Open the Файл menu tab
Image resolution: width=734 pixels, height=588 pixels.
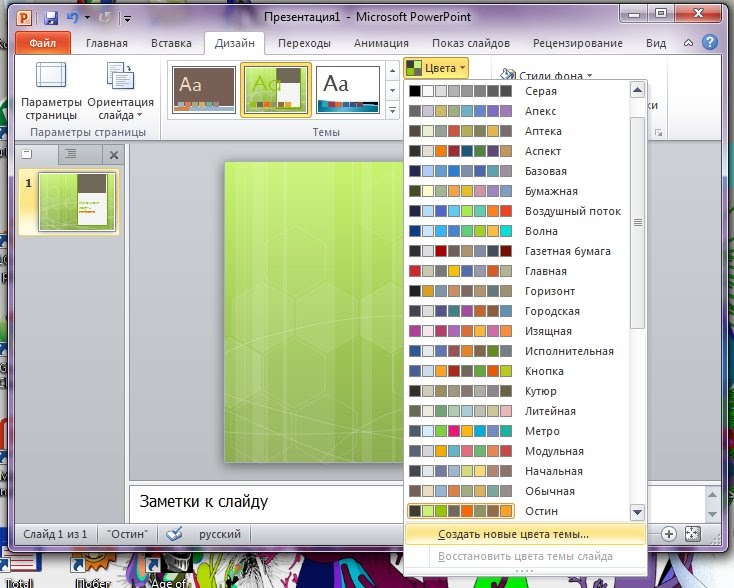[43, 43]
